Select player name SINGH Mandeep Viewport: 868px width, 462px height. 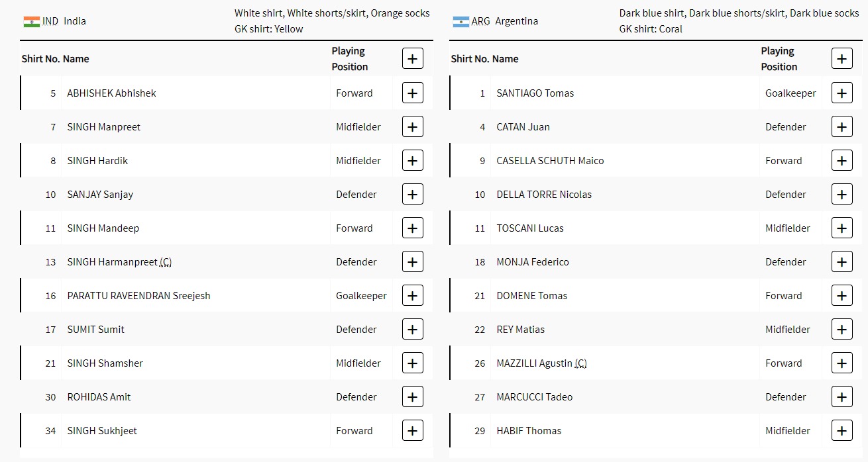coord(103,228)
